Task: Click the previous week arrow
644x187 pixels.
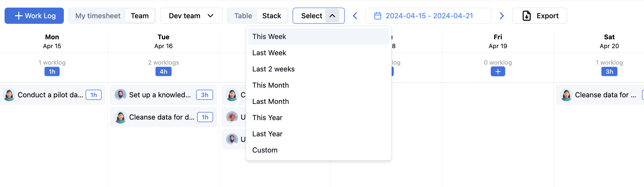Action: tap(355, 16)
